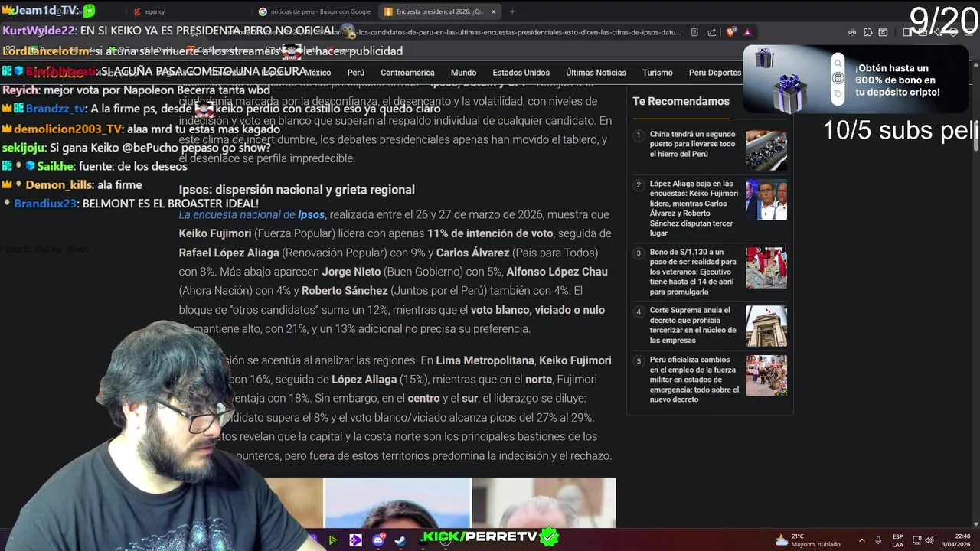
Task: Show hidden system tray icons chevron
Action: click(x=861, y=540)
